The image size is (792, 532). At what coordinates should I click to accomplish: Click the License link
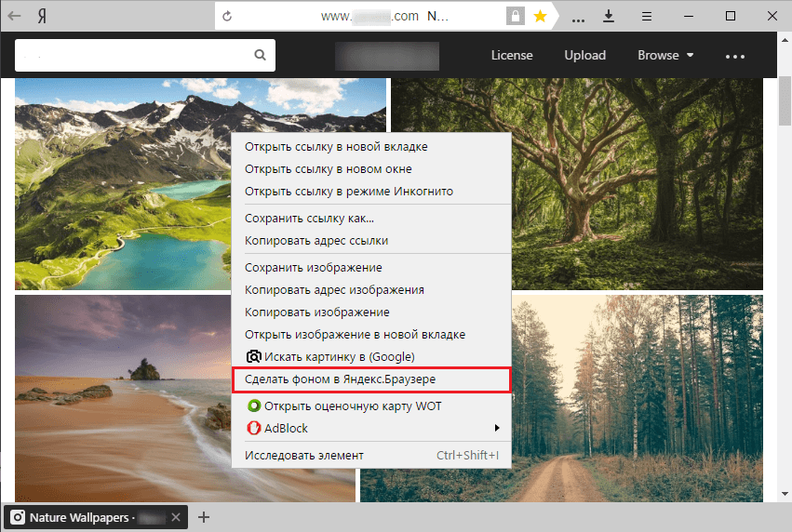pyautogui.click(x=512, y=55)
